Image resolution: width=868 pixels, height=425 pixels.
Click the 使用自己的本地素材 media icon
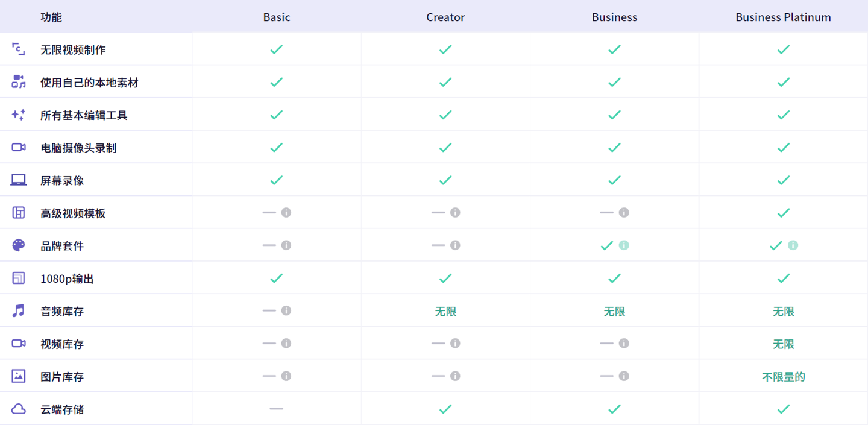pos(19,82)
